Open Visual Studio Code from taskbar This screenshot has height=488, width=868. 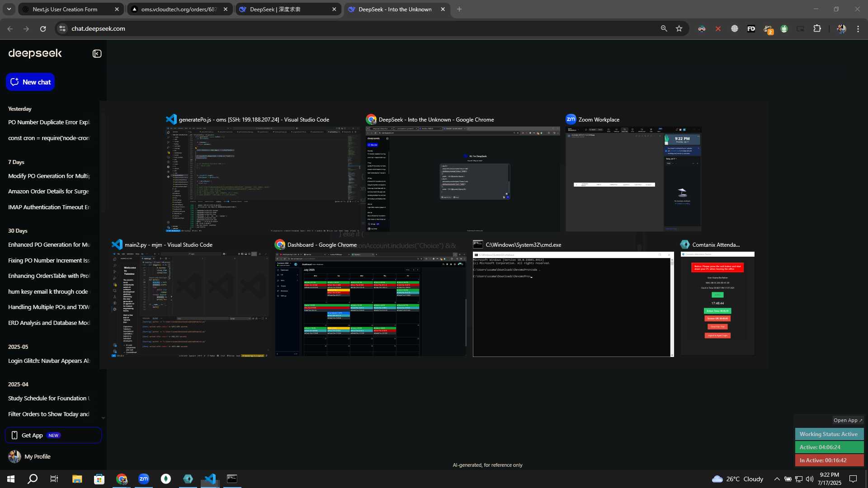[210, 479]
